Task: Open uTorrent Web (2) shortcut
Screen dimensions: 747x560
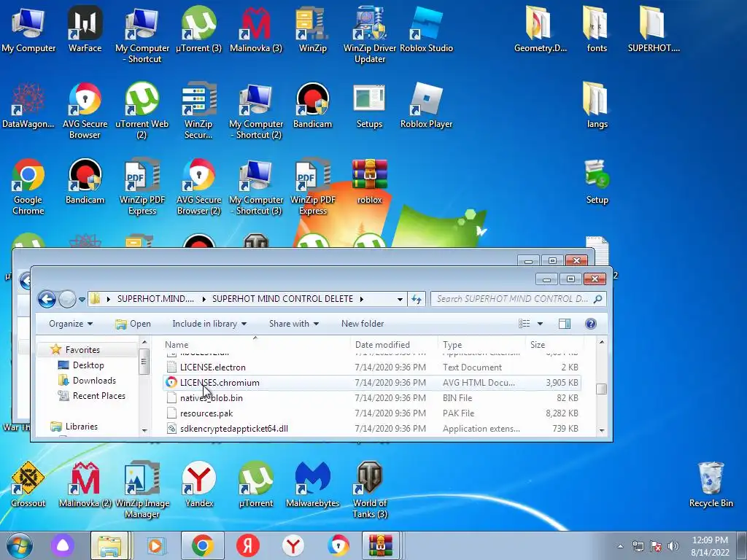Action: click(142, 111)
